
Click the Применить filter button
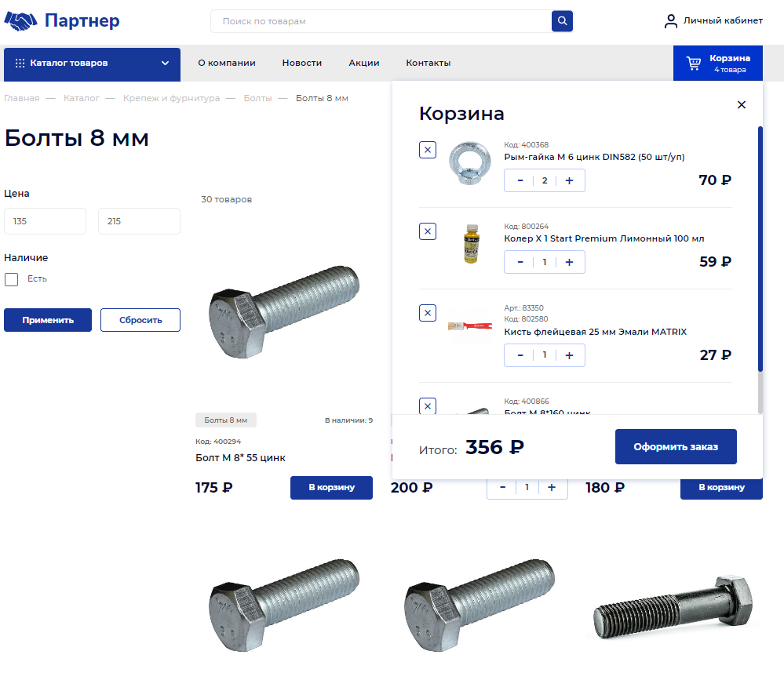pos(48,320)
